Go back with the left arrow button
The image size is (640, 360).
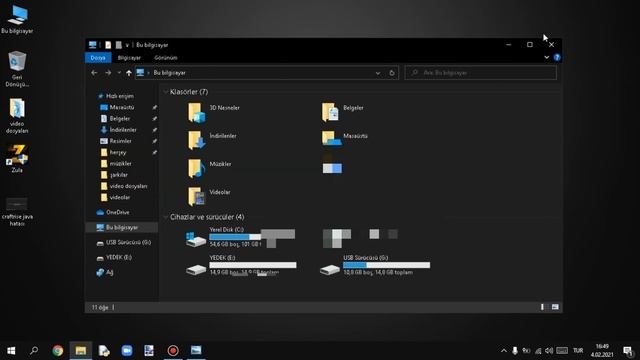[x=94, y=73]
